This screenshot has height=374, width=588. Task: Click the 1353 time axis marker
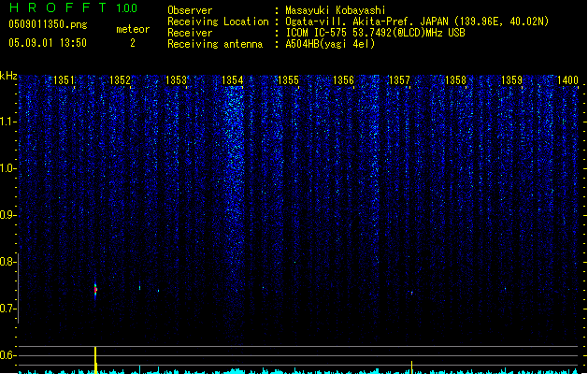tap(176, 79)
